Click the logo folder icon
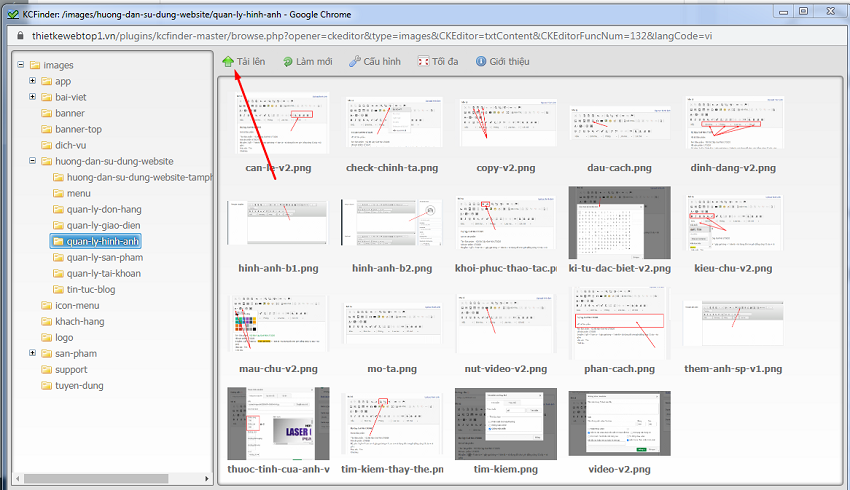Screen dimensions: 850x490 tap(47, 337)
